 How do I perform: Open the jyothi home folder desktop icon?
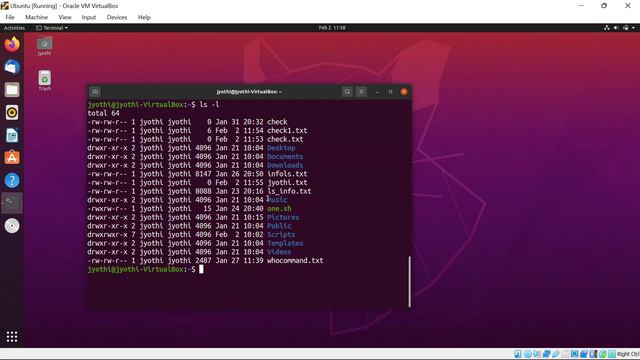tap(44, 46)
